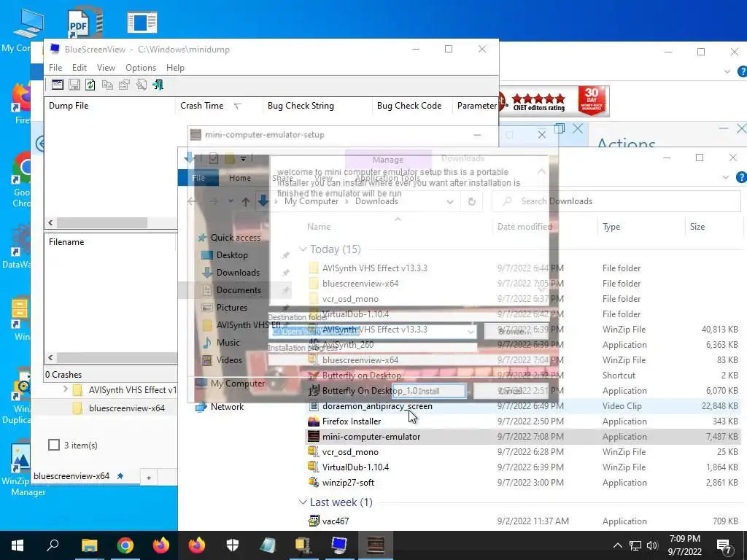Click the Destination folder path field

[372, 332]
